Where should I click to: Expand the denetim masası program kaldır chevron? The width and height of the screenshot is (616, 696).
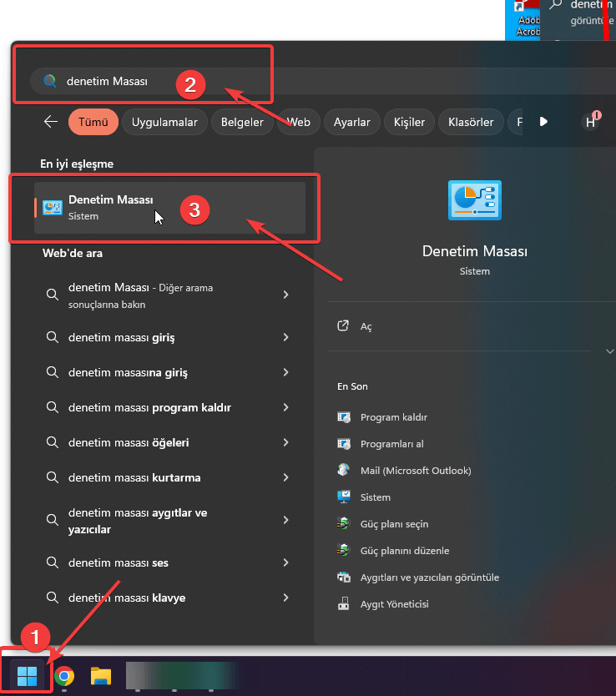[x=286, y=408]
